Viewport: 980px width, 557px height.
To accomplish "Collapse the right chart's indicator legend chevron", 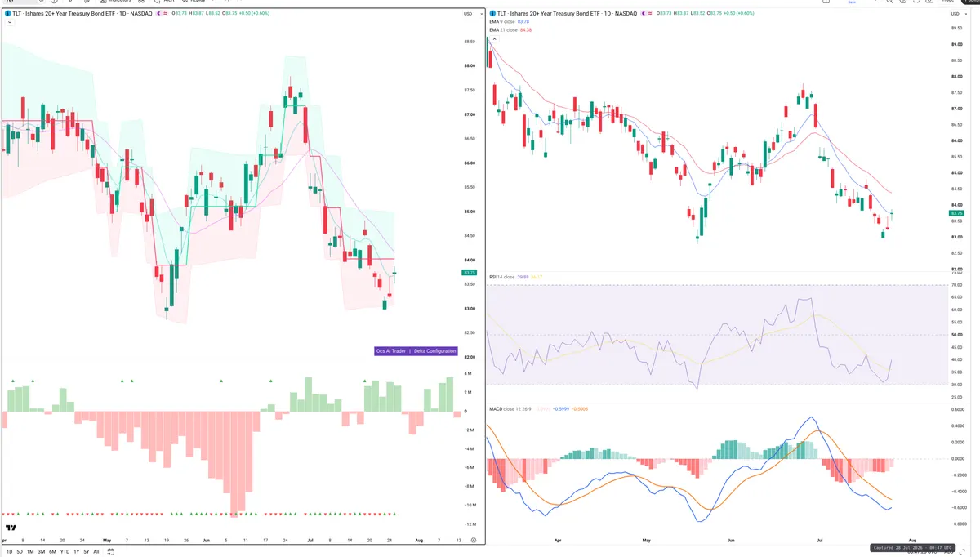I will point(495,39).
